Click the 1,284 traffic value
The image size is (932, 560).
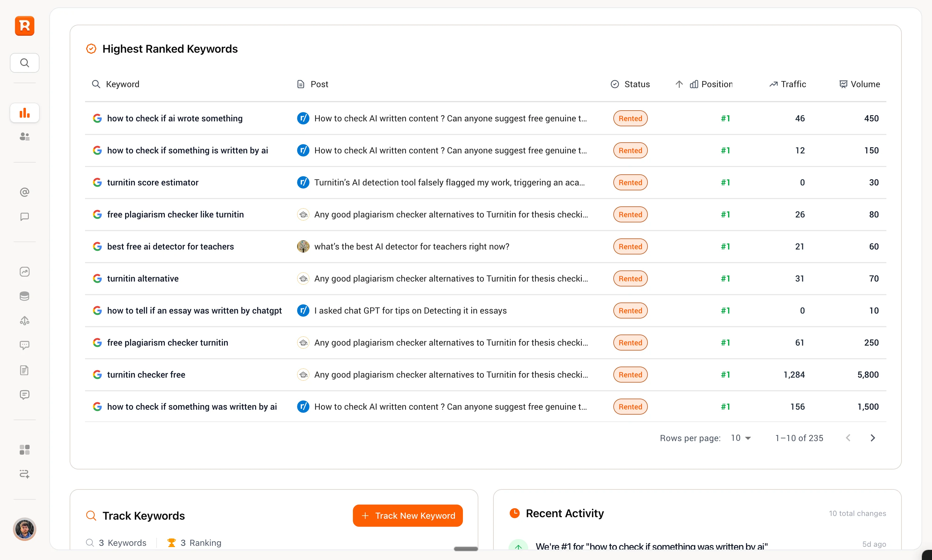794,375
